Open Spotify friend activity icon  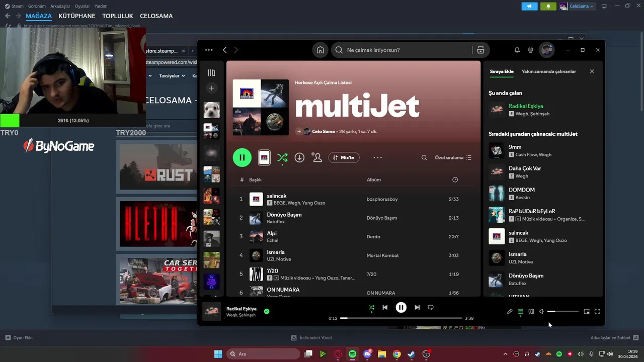coord(530,50)
